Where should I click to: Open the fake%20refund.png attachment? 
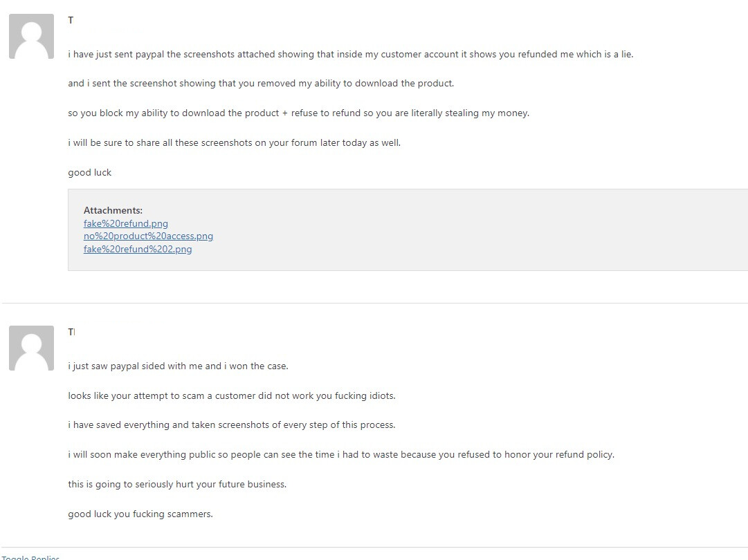tap(125, 223)
